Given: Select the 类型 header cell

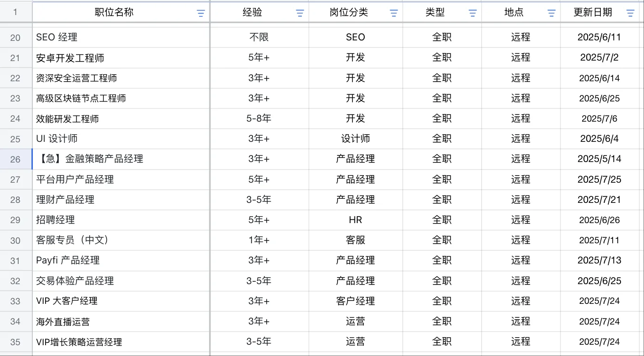Looking at the screenshot, I should [x=442, y=12].
